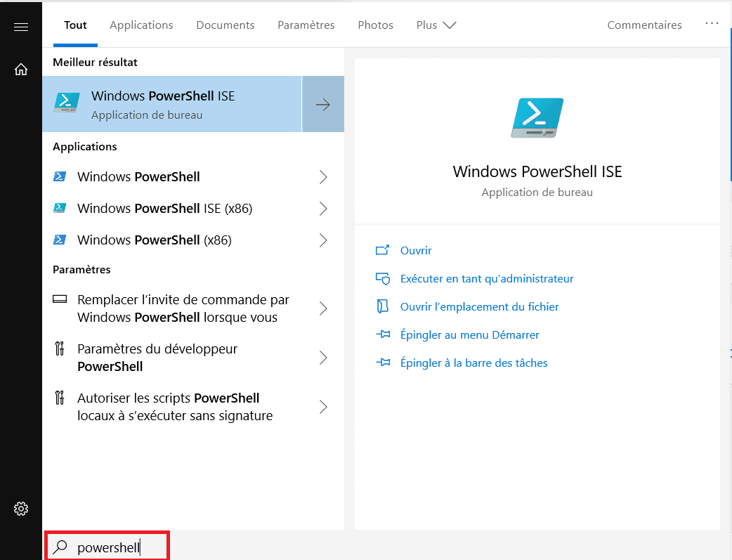Open the hamburger menu icon
The width and height of the screenshot is (732, 560).
(x=21, y=27)
